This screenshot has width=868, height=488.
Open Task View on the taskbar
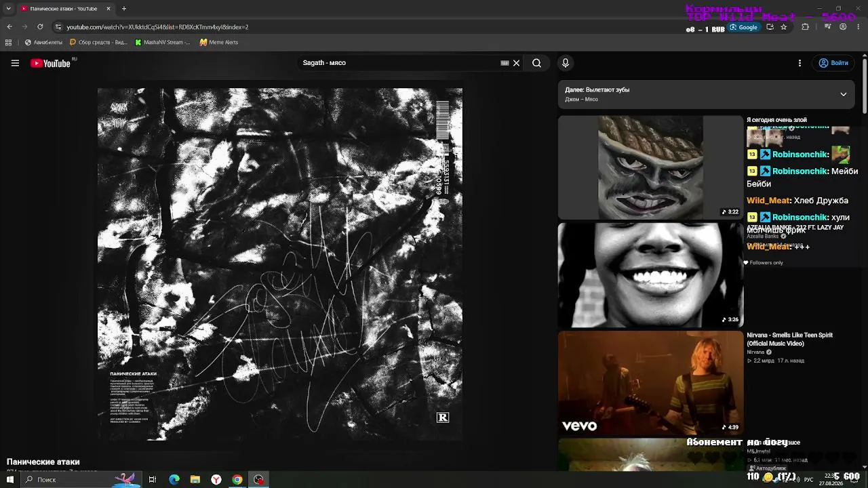click(x=153, y=479)
